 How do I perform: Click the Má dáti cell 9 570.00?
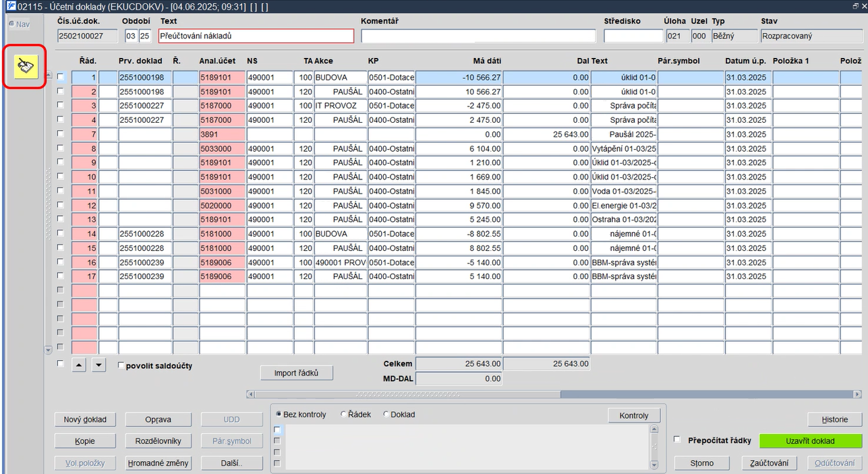click(x=459, y=205)
